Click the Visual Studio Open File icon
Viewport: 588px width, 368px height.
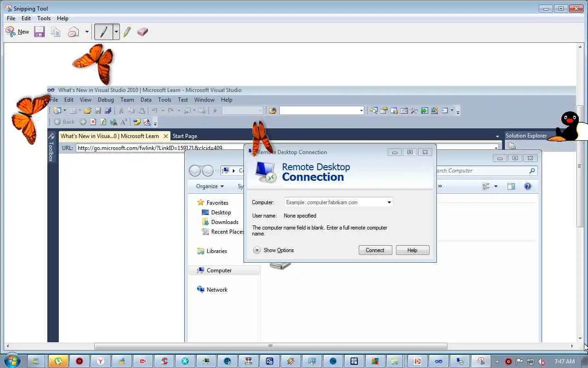tap(87, 110)
